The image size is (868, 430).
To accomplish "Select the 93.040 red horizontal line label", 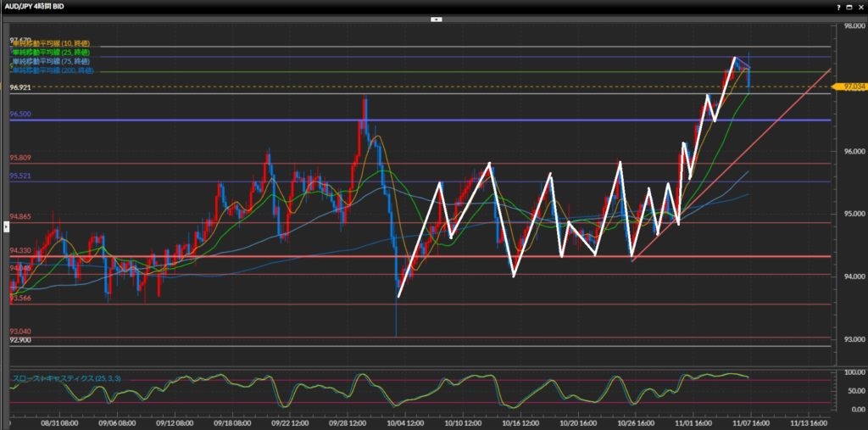I will coord(20,332).
